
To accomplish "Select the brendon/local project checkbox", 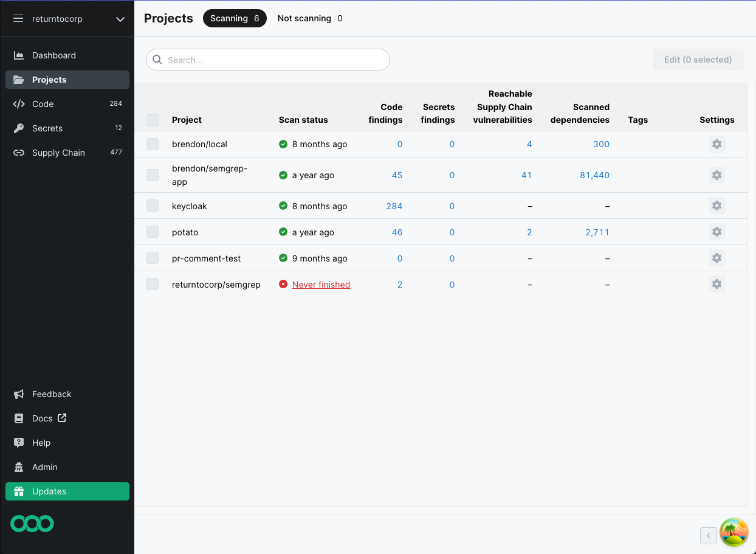I will 153,144.
